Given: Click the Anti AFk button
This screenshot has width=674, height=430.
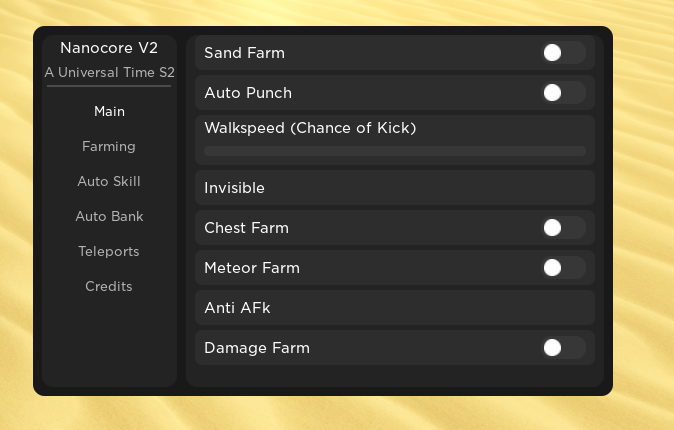Looking at the screenshot, I should (x=395, y=308).
